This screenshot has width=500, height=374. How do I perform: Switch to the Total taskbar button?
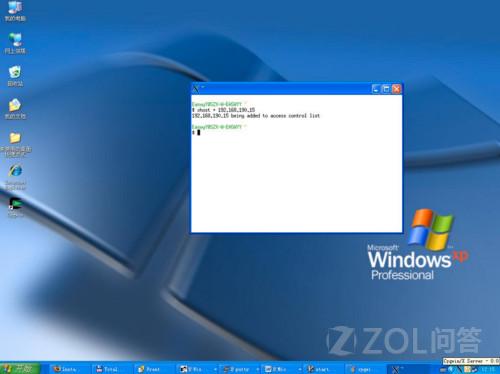112,369
